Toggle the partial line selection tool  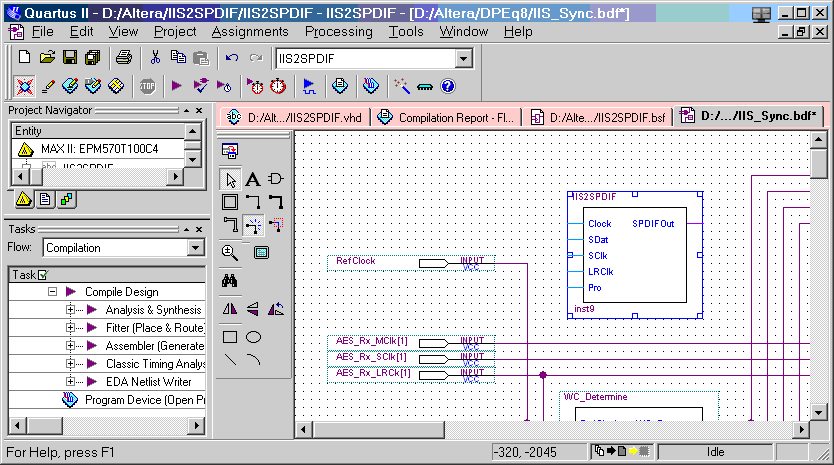click(276, 226)
